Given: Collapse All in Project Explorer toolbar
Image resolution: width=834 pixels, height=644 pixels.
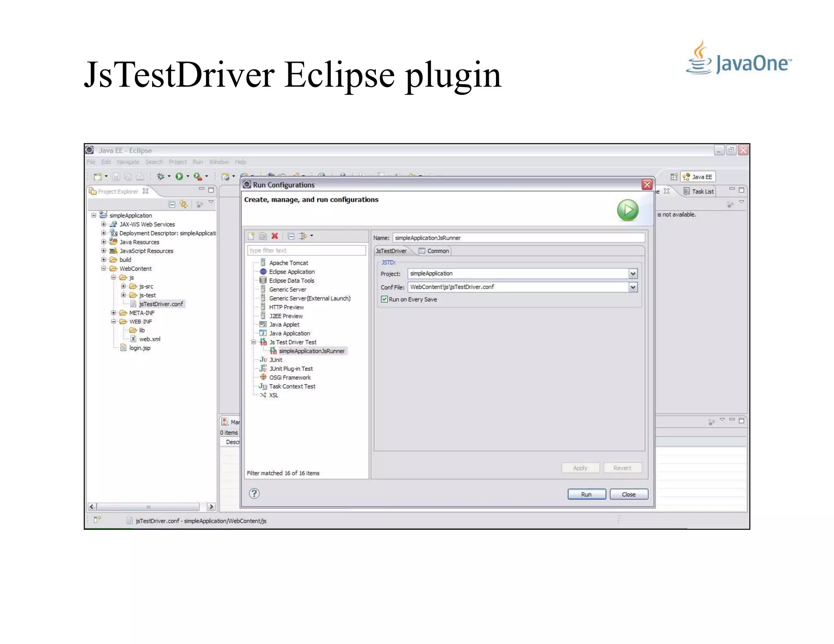Looking at the screenshot, I should tap(172, 204).
